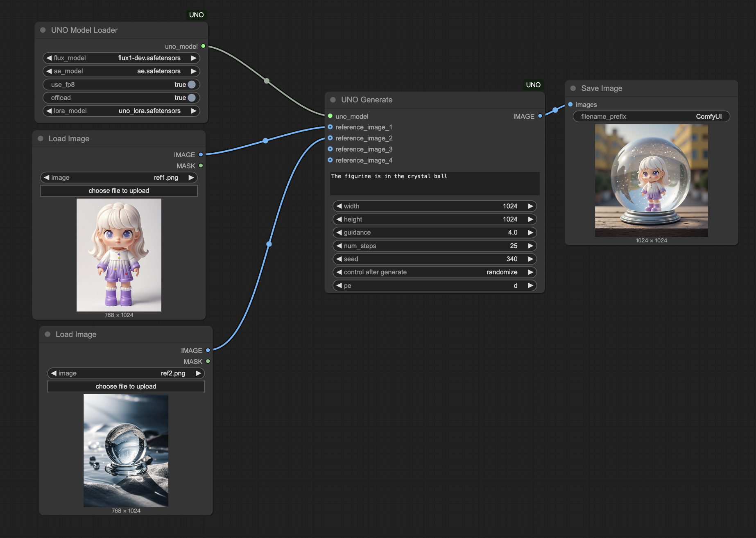Click the num_steps value 25
The width and height of the screenshot is (756, 538).
(x=514, y=246)
